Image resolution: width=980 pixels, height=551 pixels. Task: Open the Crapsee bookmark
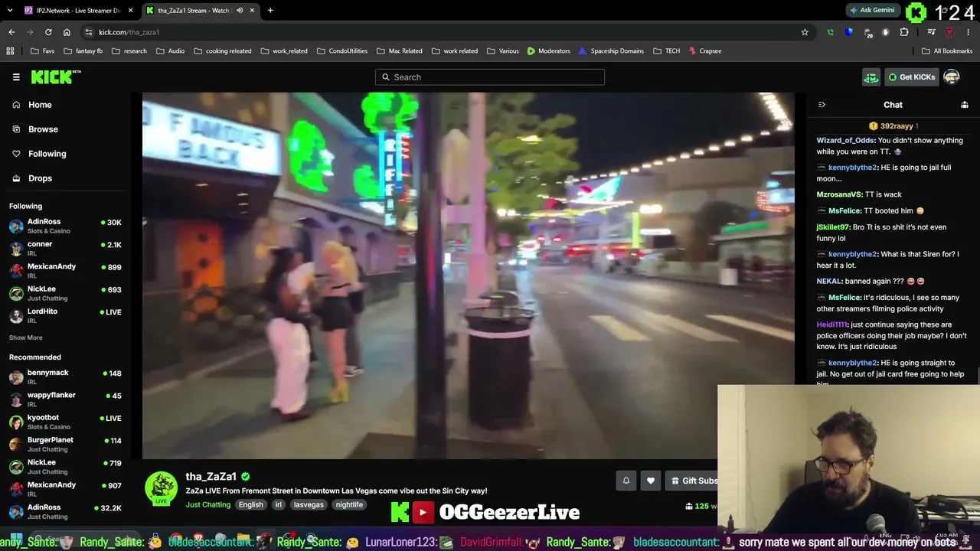704,51
